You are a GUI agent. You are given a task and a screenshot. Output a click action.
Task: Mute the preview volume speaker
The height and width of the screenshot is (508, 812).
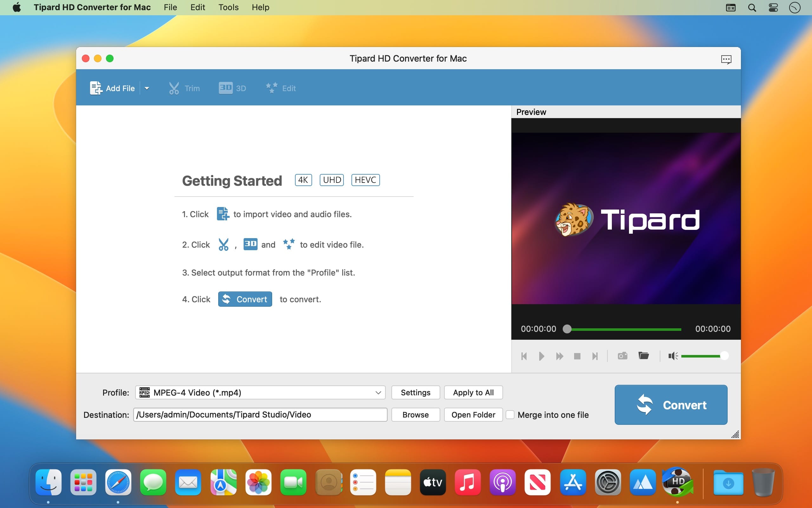673,356
